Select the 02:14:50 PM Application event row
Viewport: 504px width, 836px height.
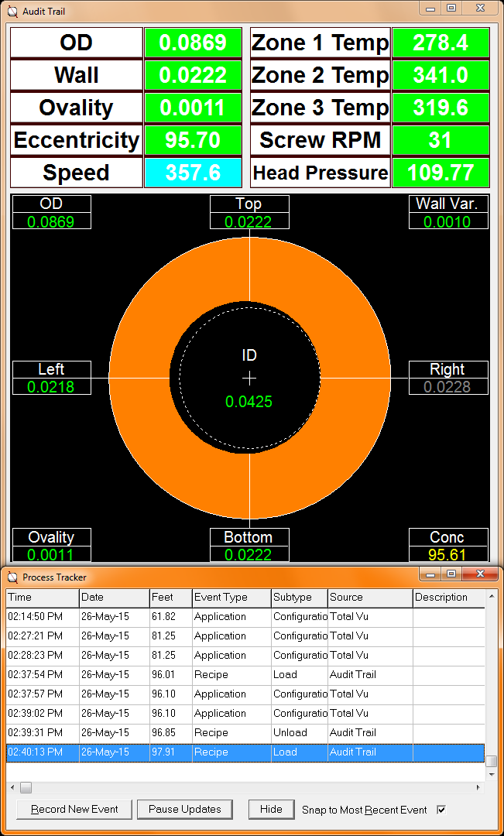pyautogui.click(x=232, y=617)
